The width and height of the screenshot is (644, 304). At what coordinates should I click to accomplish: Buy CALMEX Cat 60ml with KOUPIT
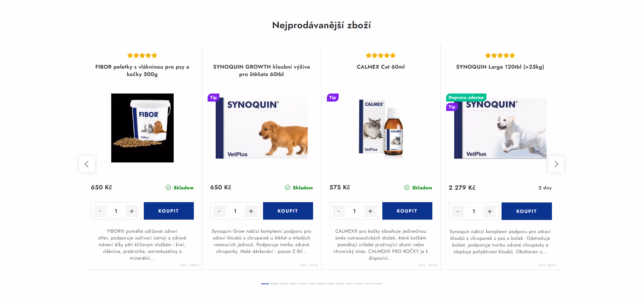point(407,211)
